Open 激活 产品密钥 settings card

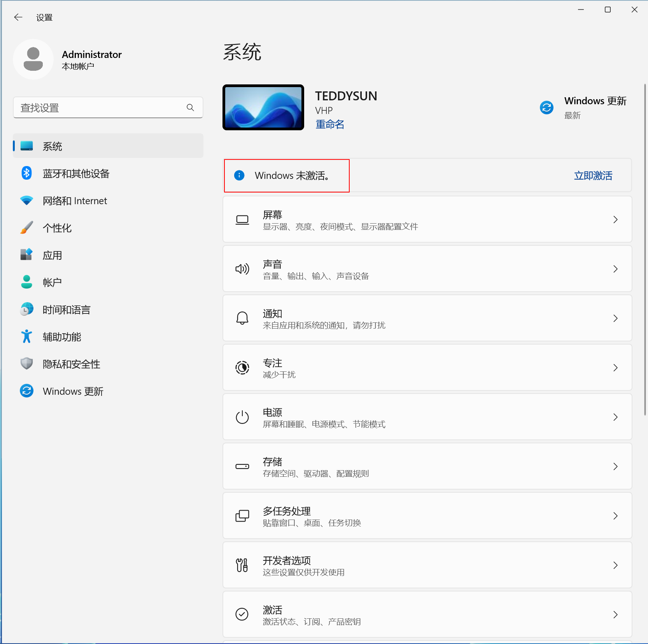[427, 615]
